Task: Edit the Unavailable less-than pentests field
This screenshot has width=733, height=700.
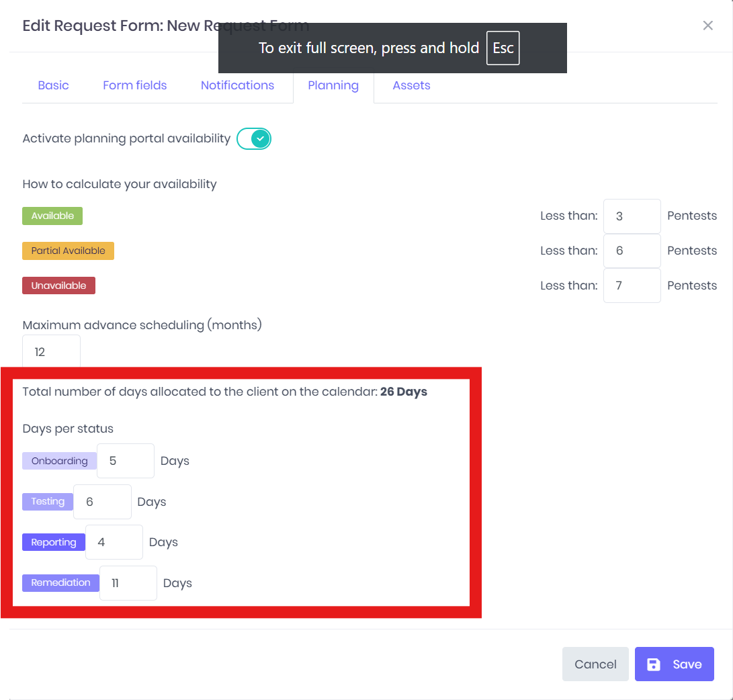Action: point(632,286)
